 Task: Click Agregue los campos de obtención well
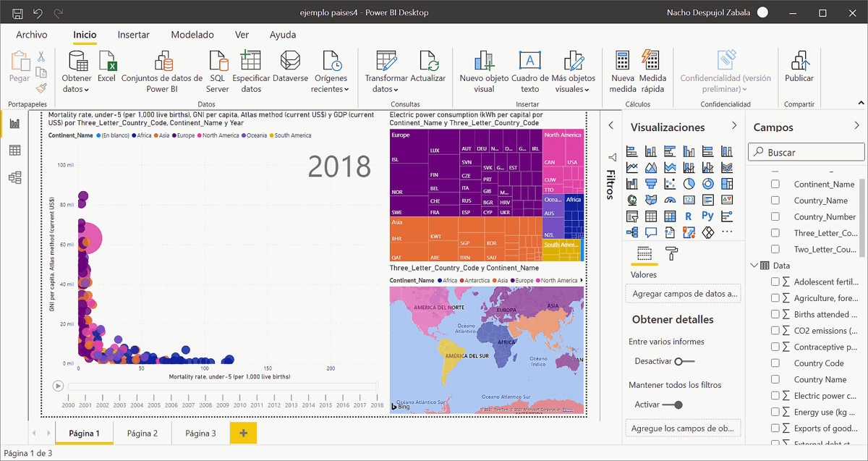pos(684,428)
